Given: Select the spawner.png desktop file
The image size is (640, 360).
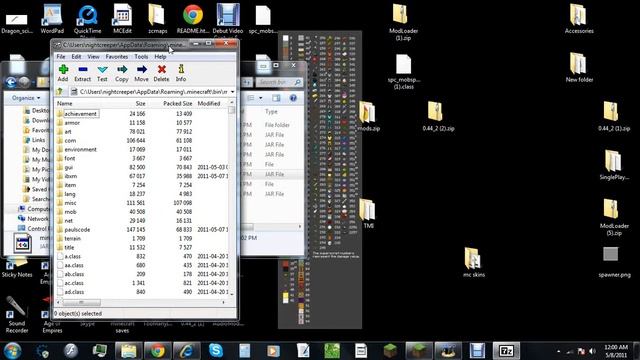Looking at the screenshot, I should pos(614,262).
